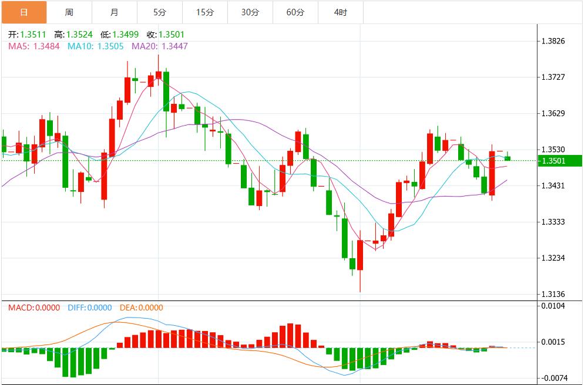Switch to the 周 weekly chart tab
588x385 pixels.
[70, 11]
